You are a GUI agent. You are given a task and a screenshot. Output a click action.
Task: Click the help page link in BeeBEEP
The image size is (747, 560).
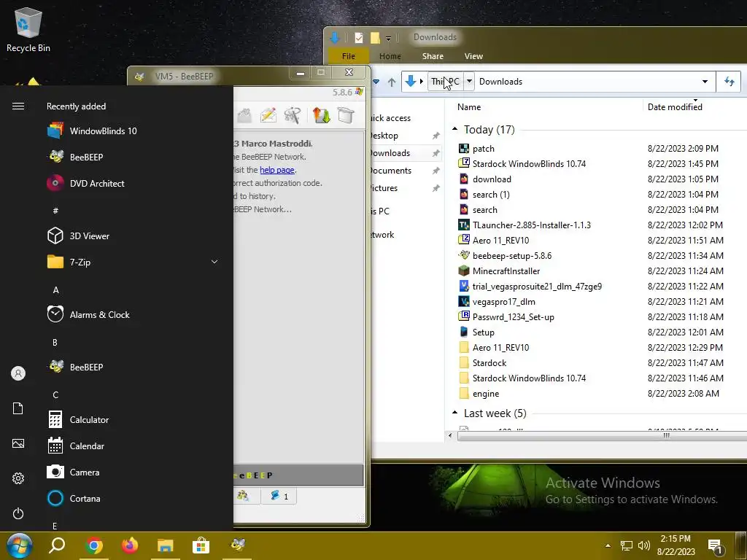click(276, 170)
